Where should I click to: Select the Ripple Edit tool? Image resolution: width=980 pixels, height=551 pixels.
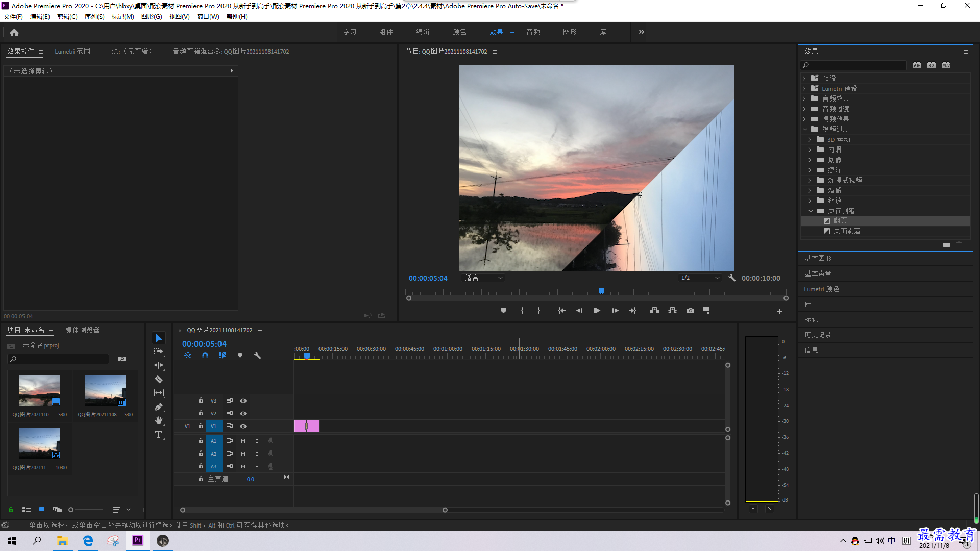pos(159,365)
